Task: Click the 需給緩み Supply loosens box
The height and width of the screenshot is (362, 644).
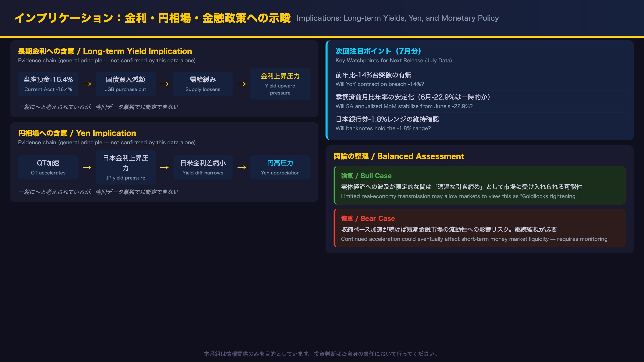Action: coord(203,84)
